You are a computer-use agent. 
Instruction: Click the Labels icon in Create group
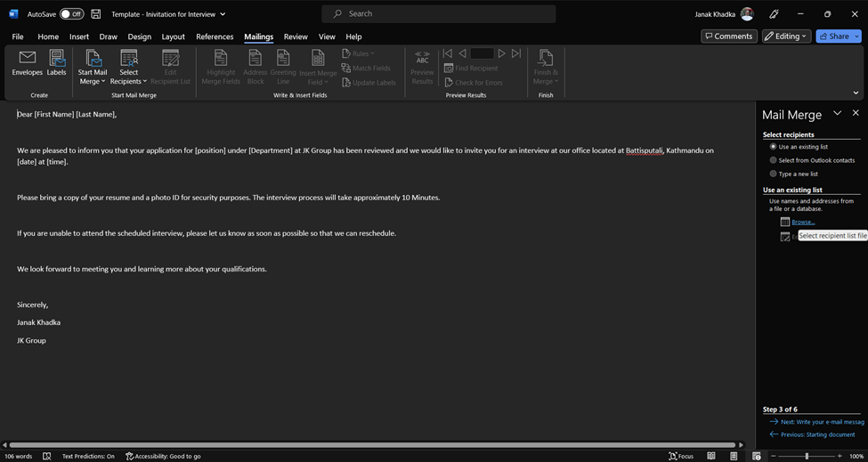[57, 63]
